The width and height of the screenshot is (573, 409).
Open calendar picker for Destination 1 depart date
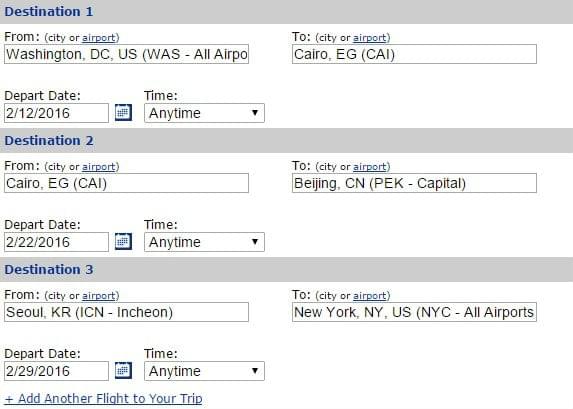click(123, 113)
